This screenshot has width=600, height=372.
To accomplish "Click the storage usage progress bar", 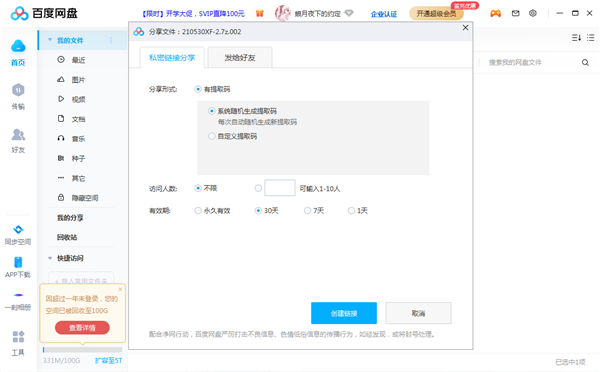I will 83,349.
